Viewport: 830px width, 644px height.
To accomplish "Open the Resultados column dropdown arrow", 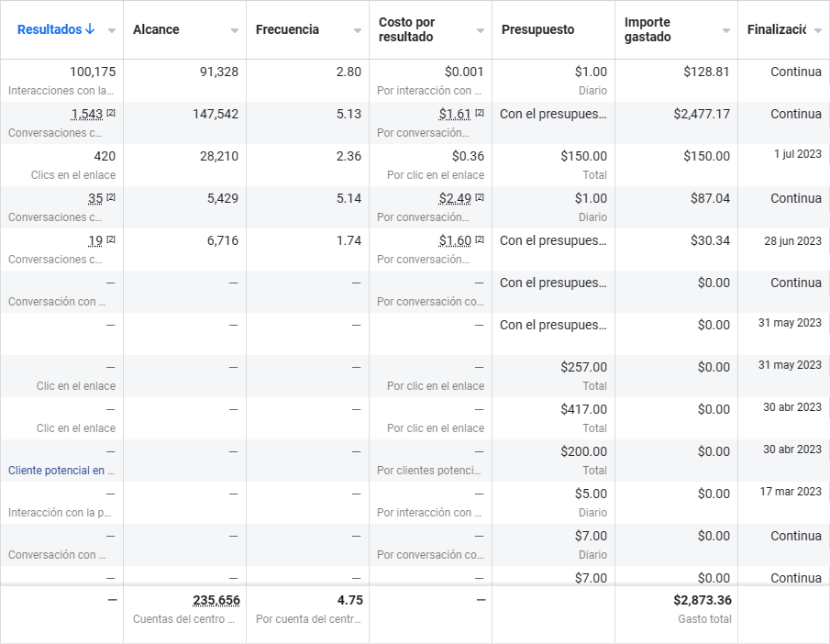I will click(112, 30).
